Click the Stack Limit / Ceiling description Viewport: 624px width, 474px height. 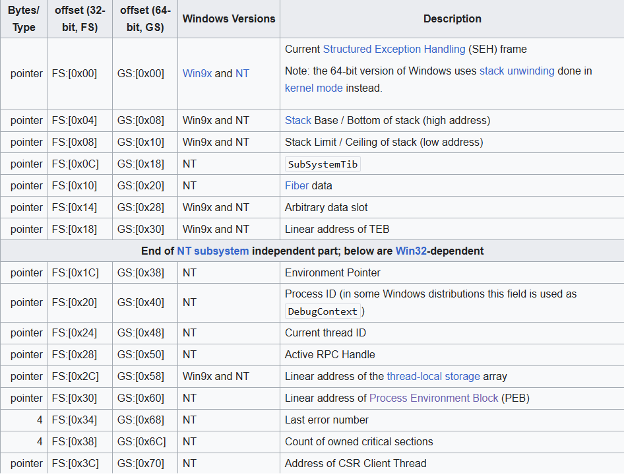[x=384, y=142]
